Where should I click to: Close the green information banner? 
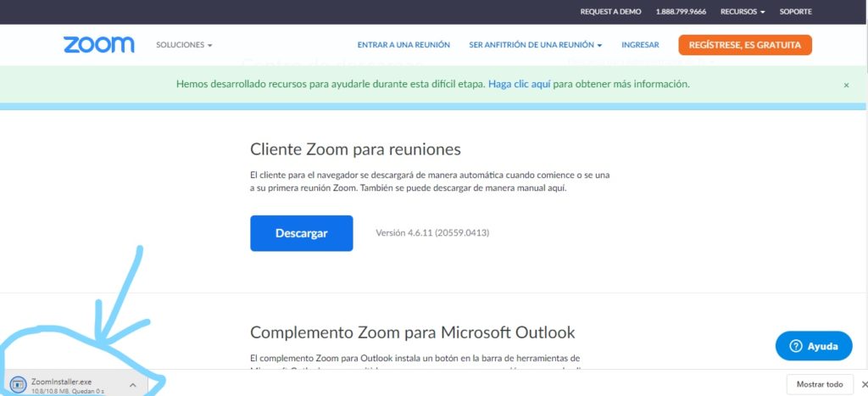point(846,86)
